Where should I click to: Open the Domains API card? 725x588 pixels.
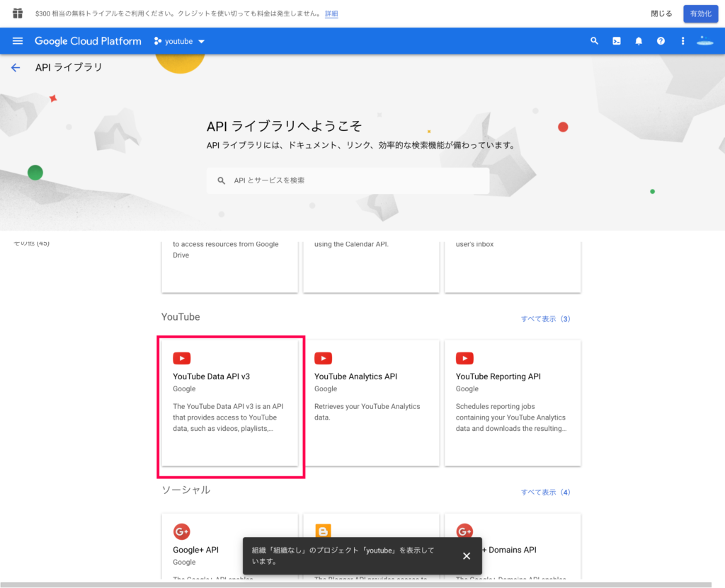[x=513, y=546]
